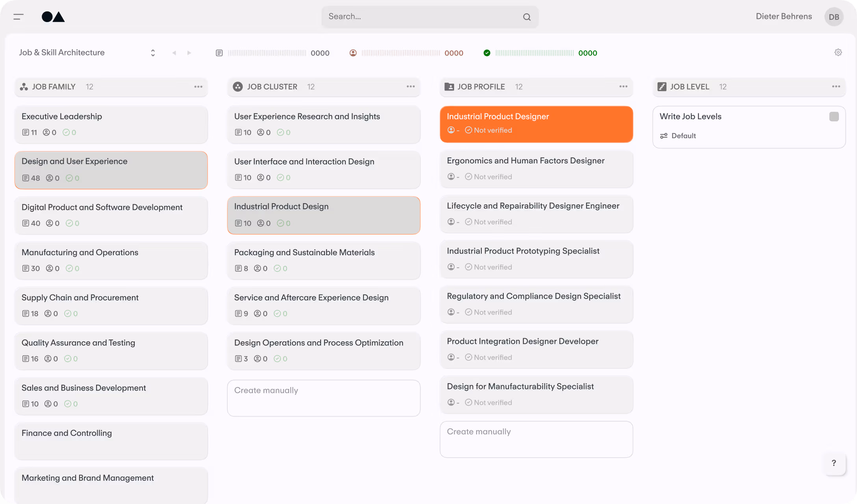Open the help question mark button
Screen dimensions: 857x504
pos(834,463)
